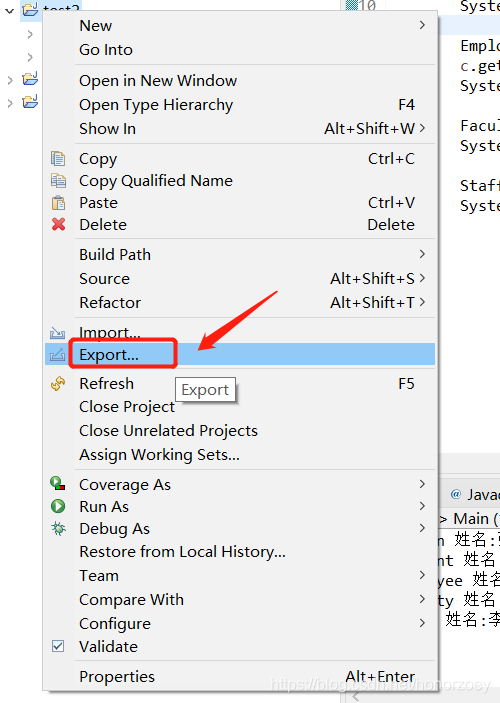Expand the Team submenu arrow
The height and width of the screenshot is (703, 500).
(422, 575)
